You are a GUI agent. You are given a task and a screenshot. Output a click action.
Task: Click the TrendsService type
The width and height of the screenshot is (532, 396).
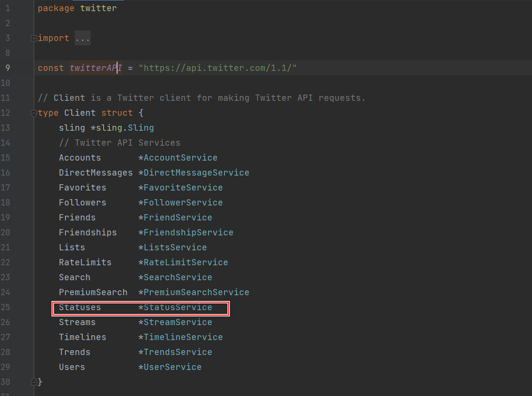tap(178, 352)
